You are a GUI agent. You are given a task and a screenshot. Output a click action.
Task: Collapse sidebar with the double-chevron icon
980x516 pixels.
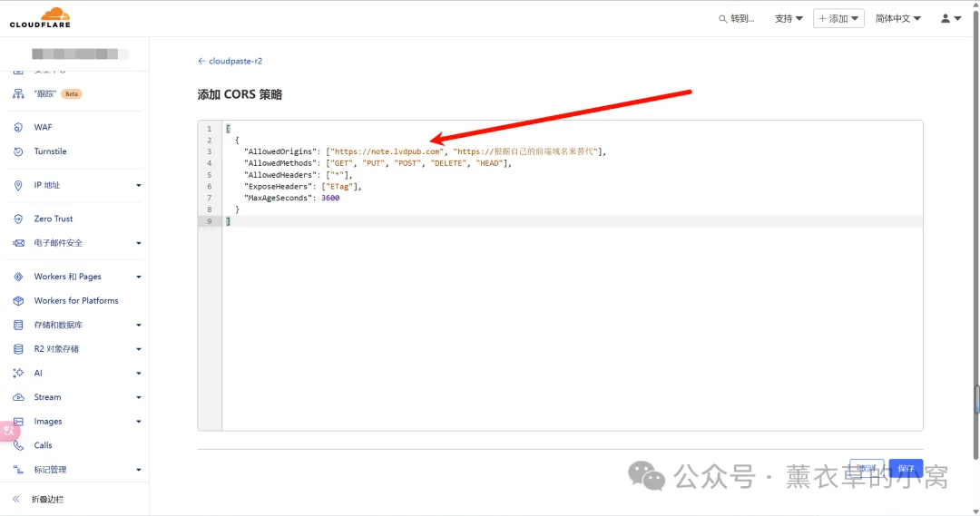point(16,499)
